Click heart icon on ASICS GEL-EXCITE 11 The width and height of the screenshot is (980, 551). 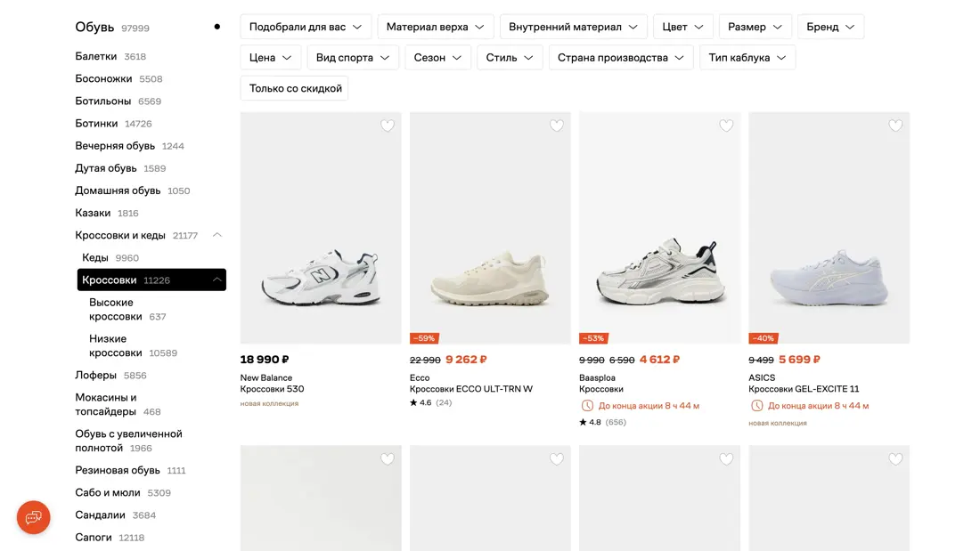pyautogui.click(x=895, y=126)
